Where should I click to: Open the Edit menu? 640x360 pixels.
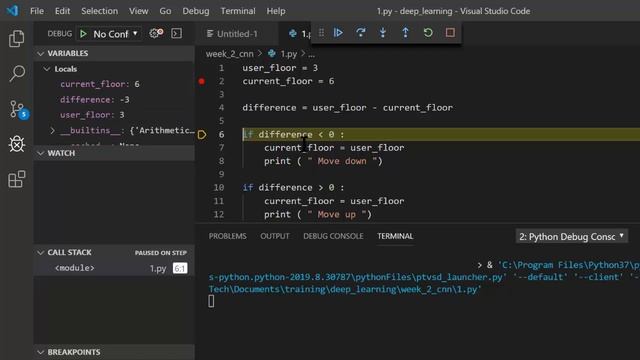click(62, 11)
